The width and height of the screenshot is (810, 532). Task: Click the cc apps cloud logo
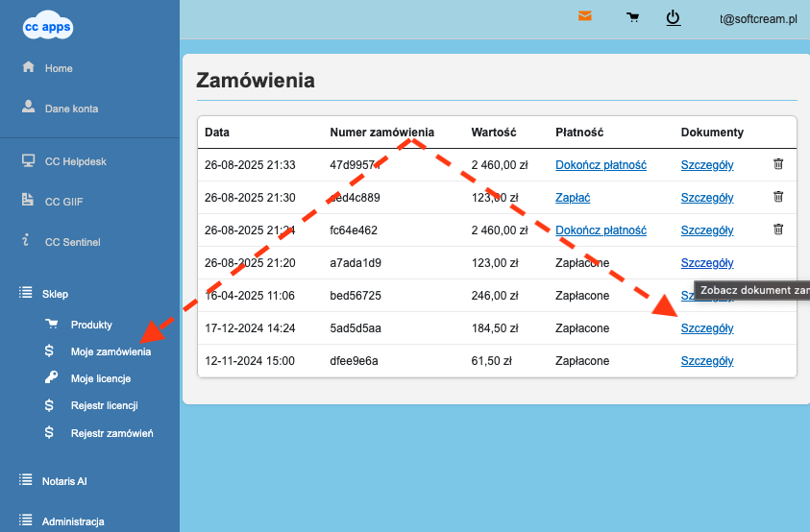[x=48, y=26]
